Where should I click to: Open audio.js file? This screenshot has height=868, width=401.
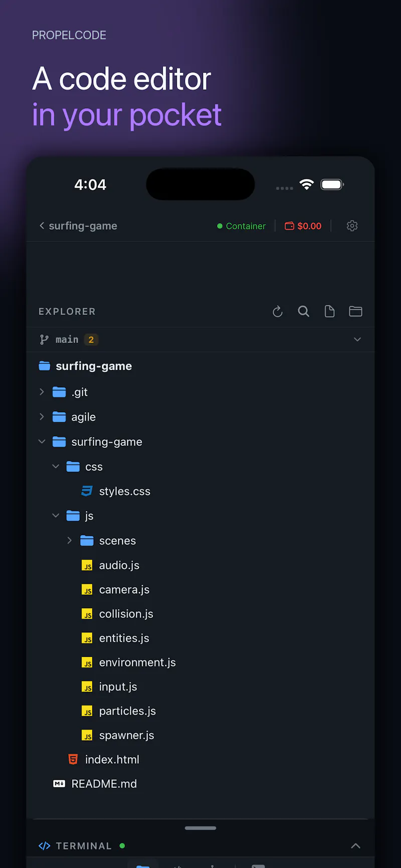pyautogui.click(x=119, y=566)
